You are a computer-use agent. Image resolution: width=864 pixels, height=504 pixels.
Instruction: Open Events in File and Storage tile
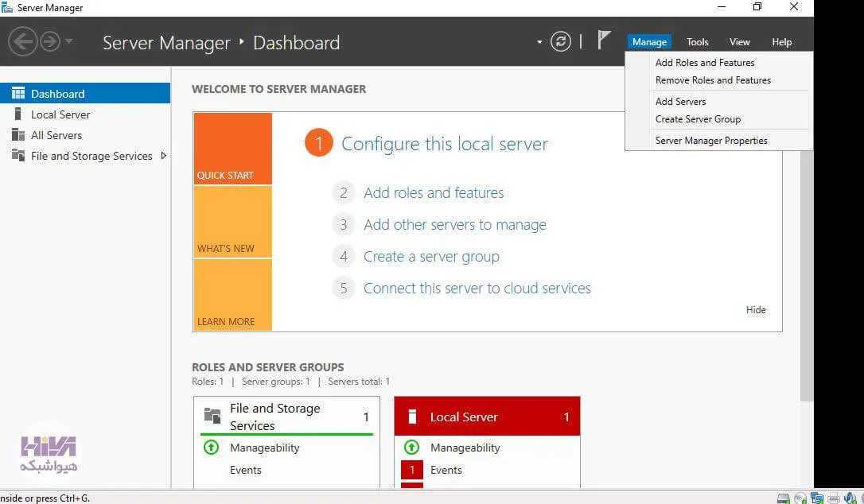click(246, 471)
